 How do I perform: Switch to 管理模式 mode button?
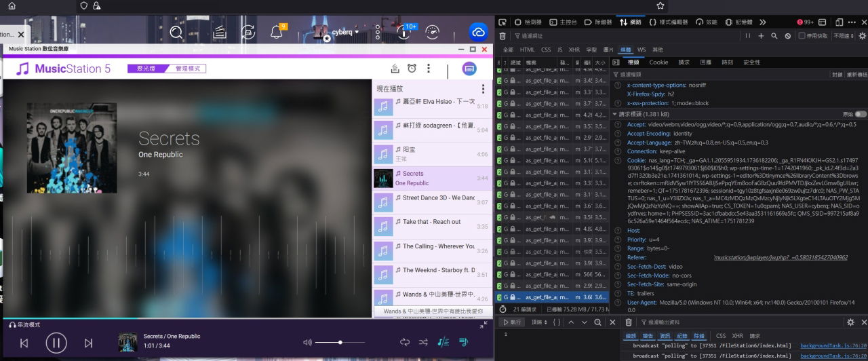click(186, 69)
